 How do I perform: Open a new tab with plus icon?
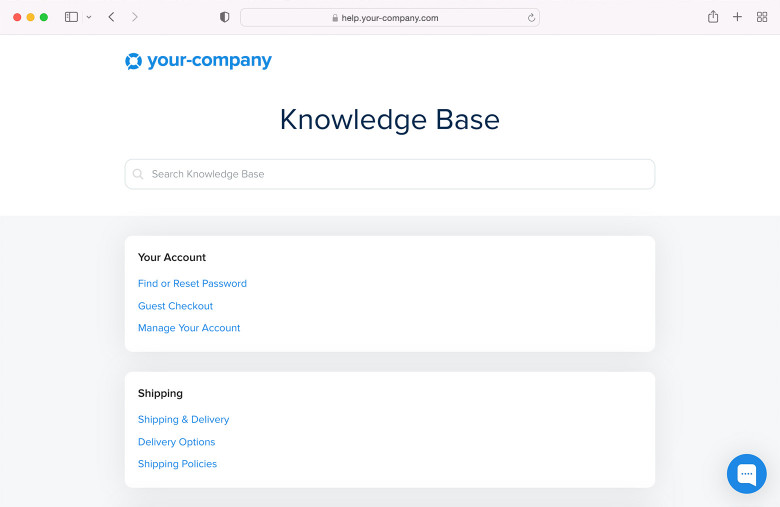coord(737,17)
